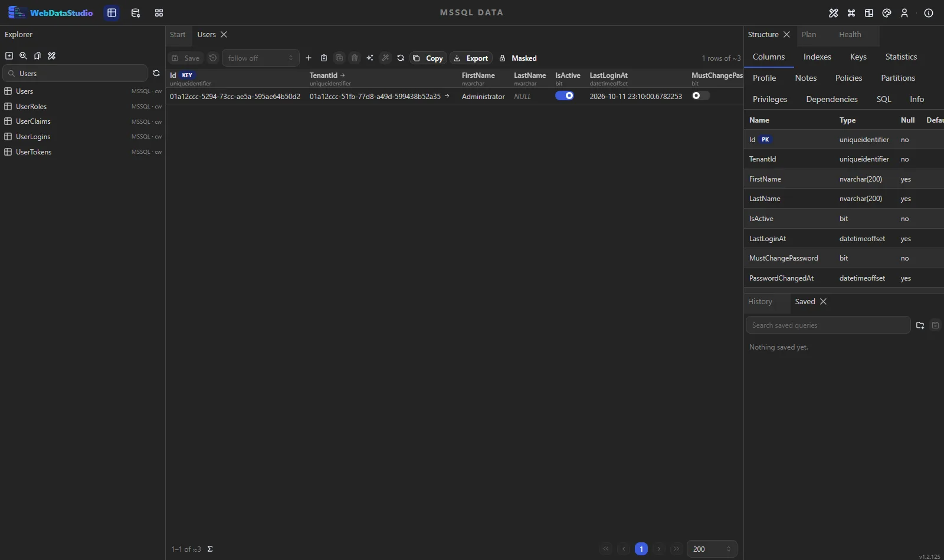
Task: Click the sparkle AI icon in grid toolbar
Action: click(370, 58)
